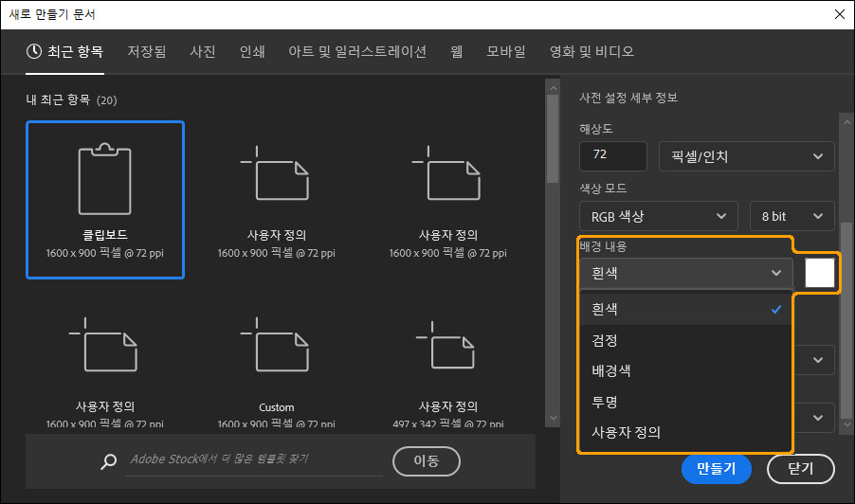Click the 최근 항목 tab label
855x504 pixels.
point(75,51)
